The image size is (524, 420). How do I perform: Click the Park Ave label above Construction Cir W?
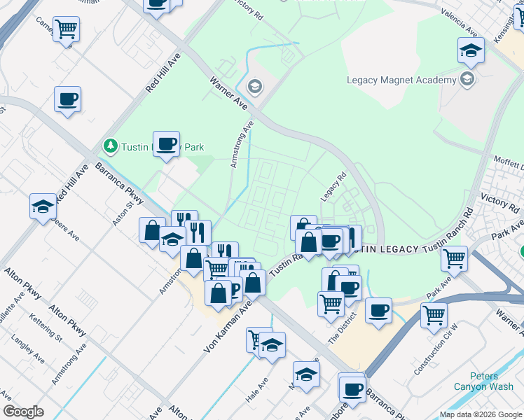coord(439,288)
